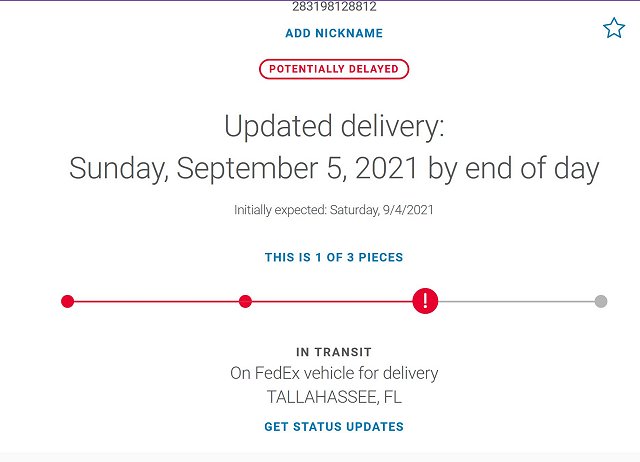Click the gray final delivery dot

tap(601, 302)
